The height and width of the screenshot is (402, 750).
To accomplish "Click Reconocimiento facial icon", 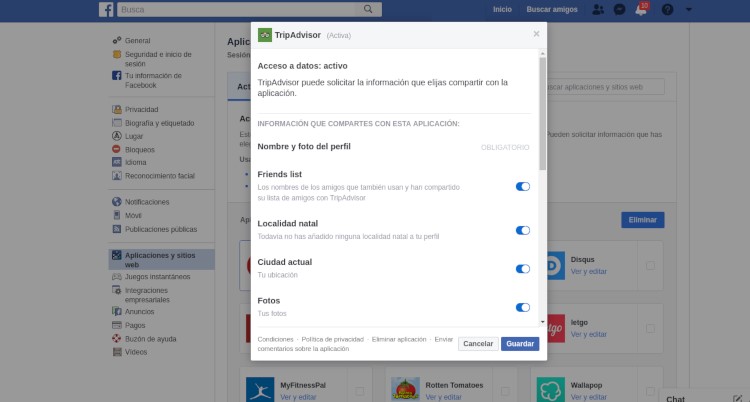I will click(117, 176).
